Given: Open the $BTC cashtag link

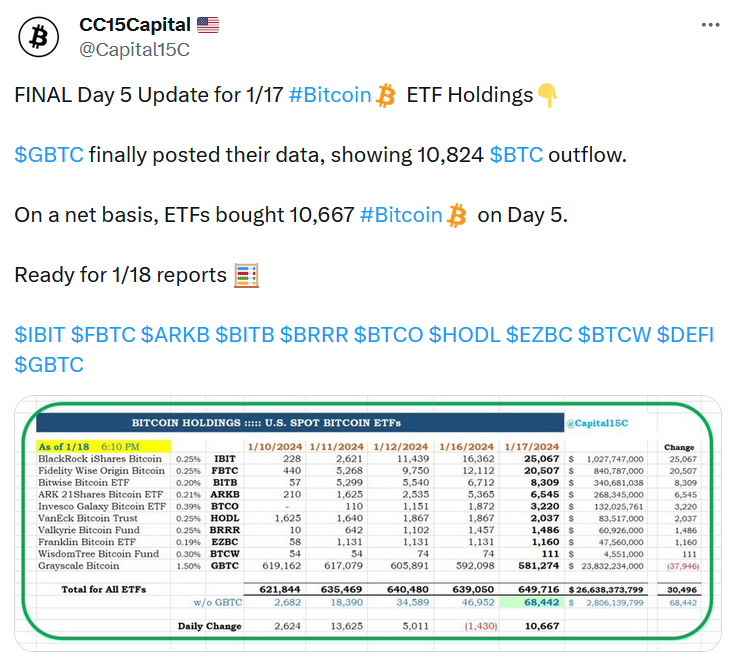Looking at the screenshot, I should 516,155.
